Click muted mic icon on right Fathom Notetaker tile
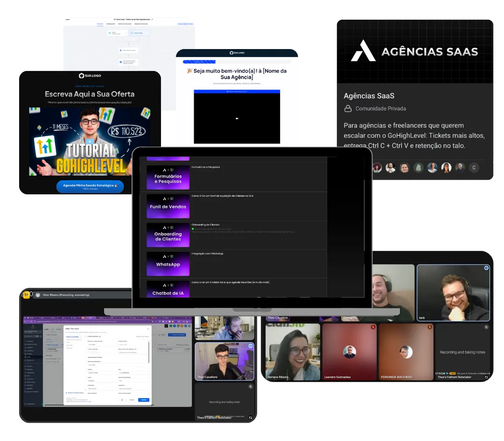Image resolution: width=504 pixels, height=441 pixels. pyautogui.click(x=486, y=327)
